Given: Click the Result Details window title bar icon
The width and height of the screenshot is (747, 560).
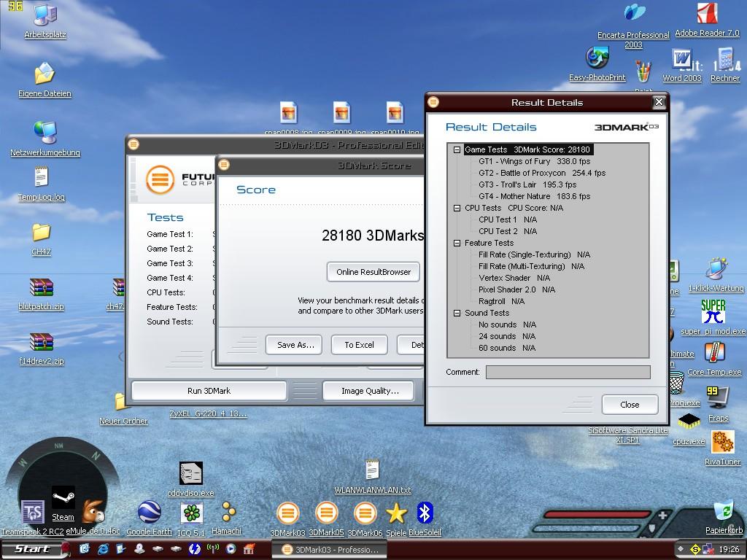Looking at the screenshot, I should [x=433, y=102].
